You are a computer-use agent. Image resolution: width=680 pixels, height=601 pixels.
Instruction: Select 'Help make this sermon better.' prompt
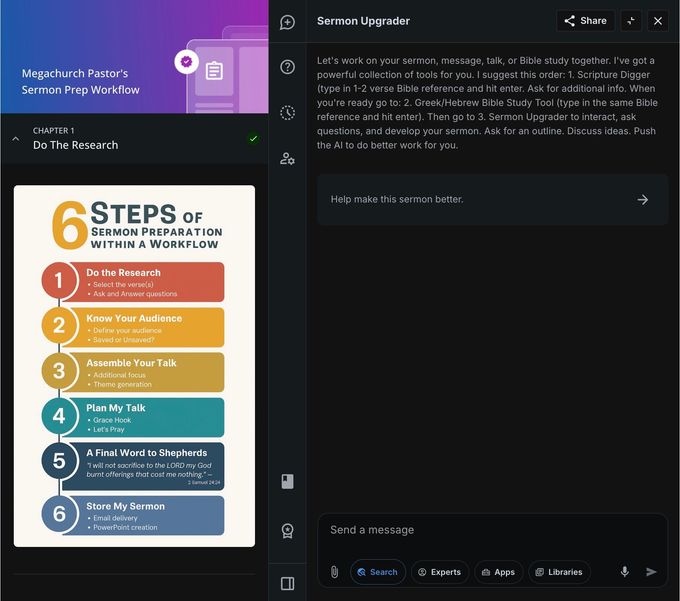click(492, 199)
